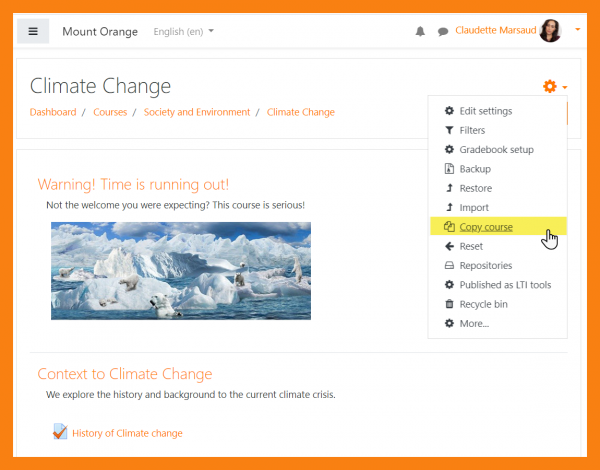
Task: Click More... at the menu bottom
Action: click(473, 323)
